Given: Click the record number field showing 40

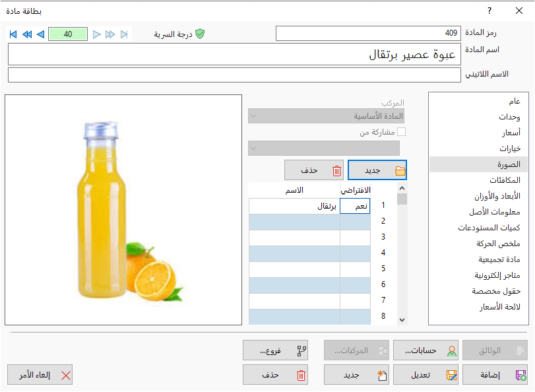Looking at the screenshot, I should [68, 34].
